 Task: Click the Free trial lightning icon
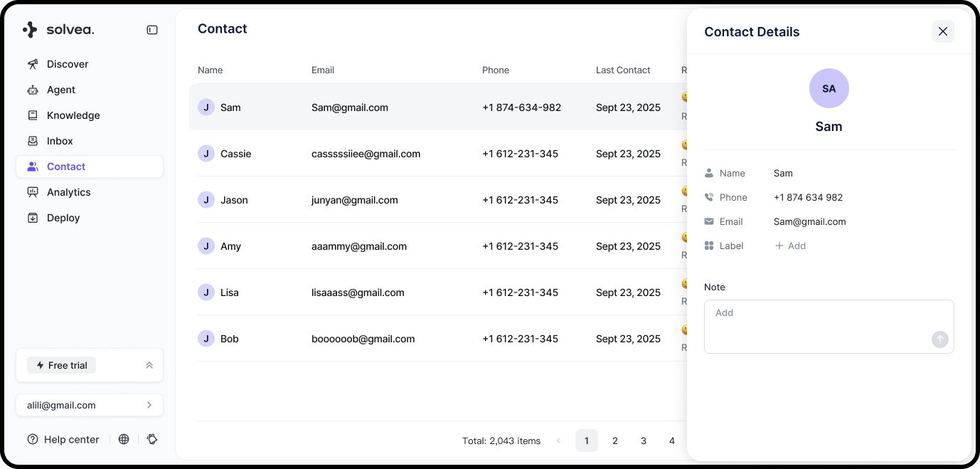[x=41, y=364]
